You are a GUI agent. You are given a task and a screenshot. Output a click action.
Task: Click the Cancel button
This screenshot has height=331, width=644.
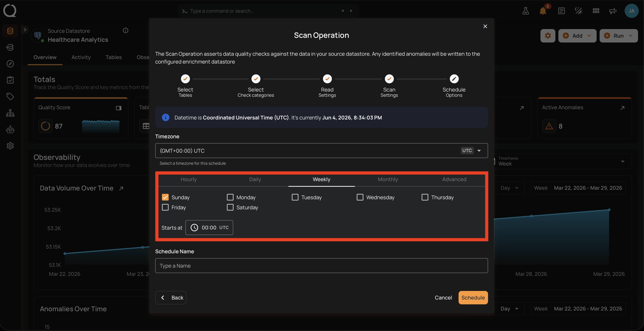coord(443,297)
